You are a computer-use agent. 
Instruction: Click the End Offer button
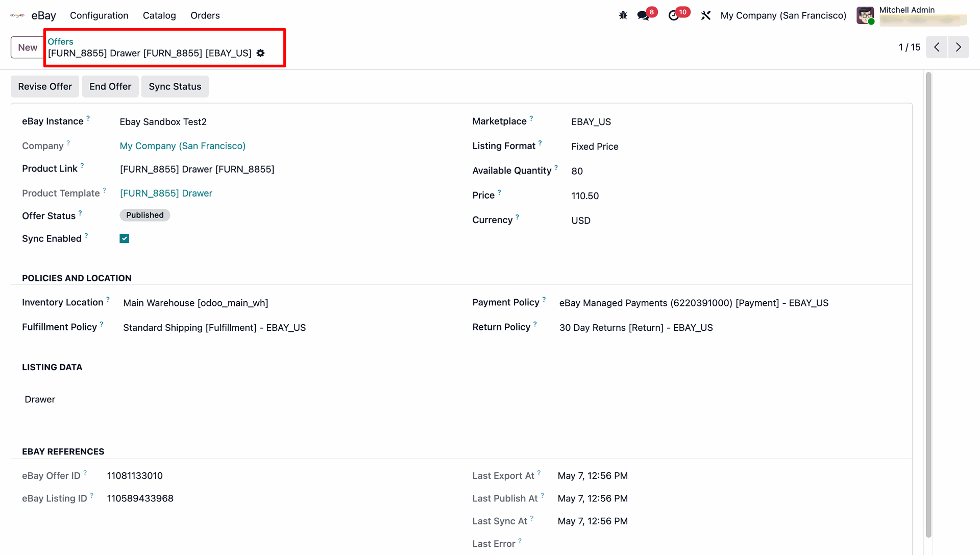[110, 86]
